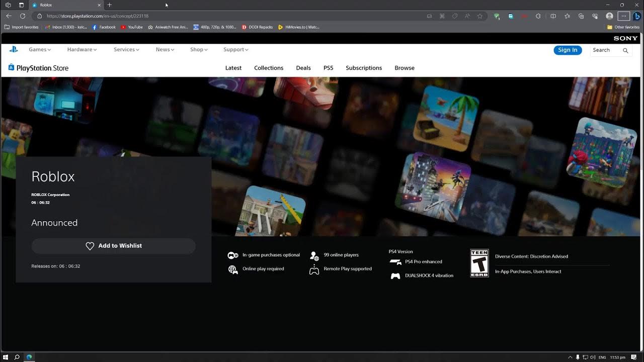Open the Facebook bookmark

[x=104, y=27]
